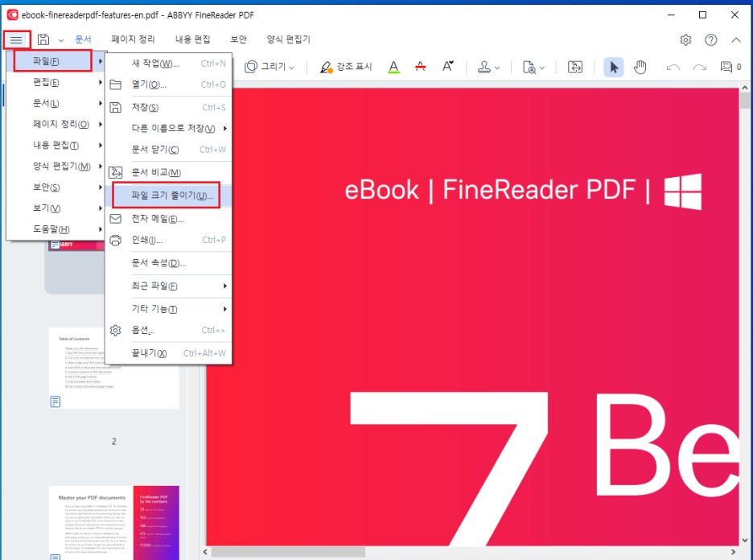The image size is (753, 560).
Task: Open the 도움말 submenu
Action: point(56,229)
